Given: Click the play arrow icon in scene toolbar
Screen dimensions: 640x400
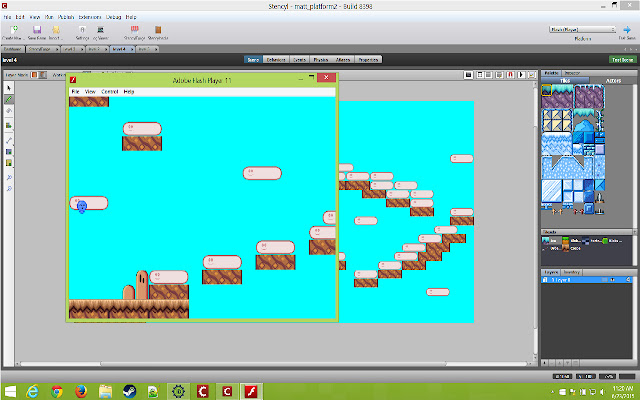Looking at the screenshot, I should 521,75.
